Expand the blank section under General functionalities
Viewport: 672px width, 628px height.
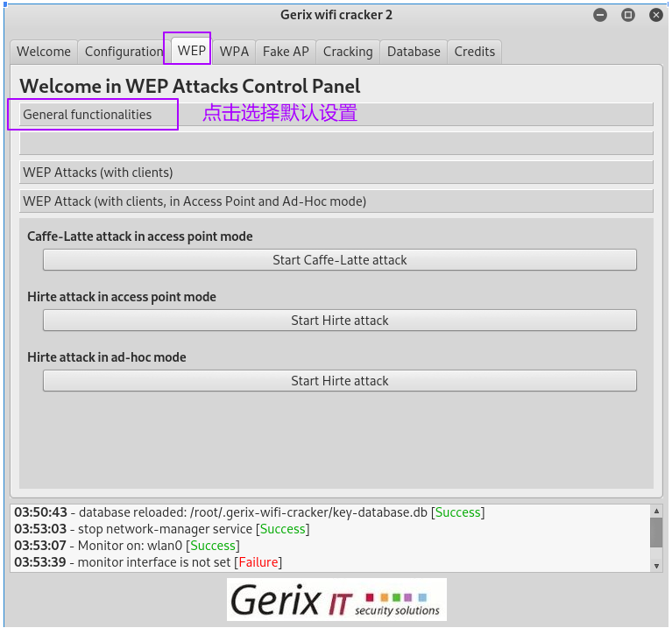click(x=336, y=143)
